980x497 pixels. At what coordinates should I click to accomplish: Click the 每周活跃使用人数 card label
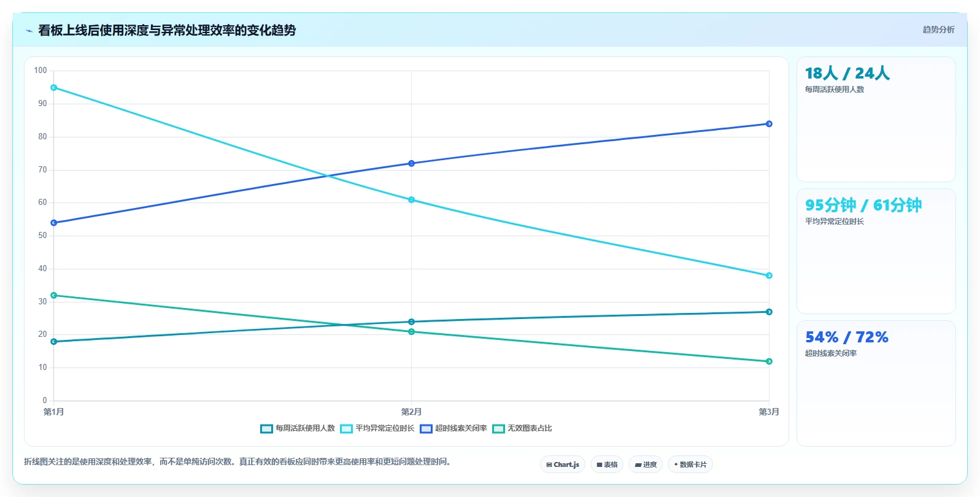tap(835, 90)
